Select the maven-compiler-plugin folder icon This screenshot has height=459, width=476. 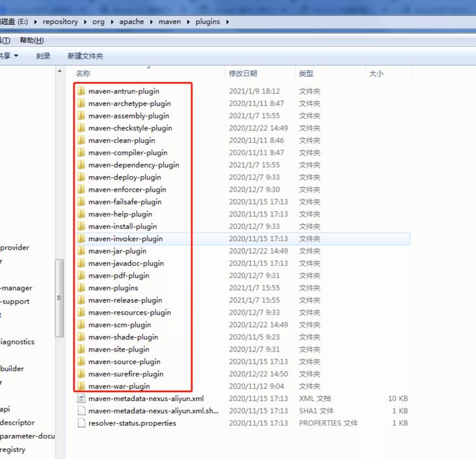click(x=81, y=152)
